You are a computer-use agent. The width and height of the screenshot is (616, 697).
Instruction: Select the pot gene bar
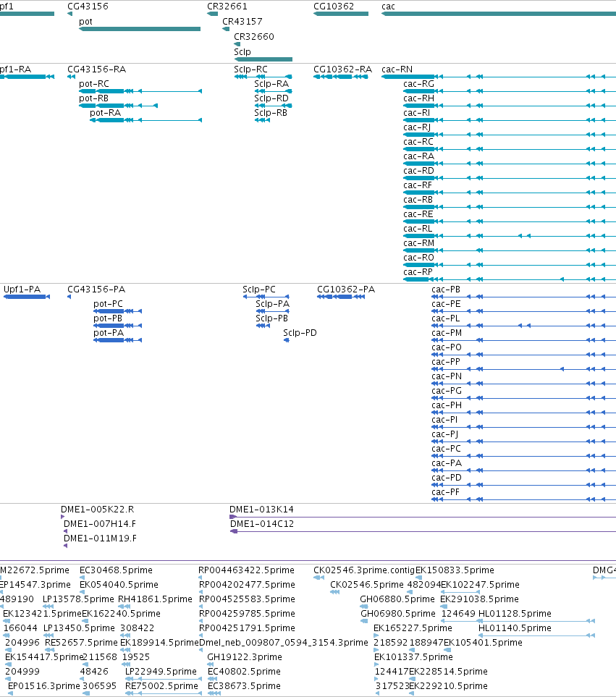click(140, 29)
